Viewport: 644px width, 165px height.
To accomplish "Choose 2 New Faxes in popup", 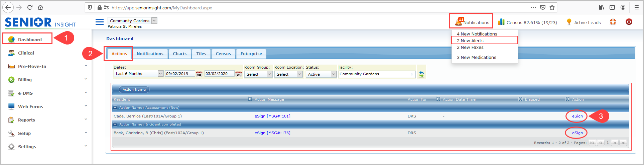I will tap(470, 47).
